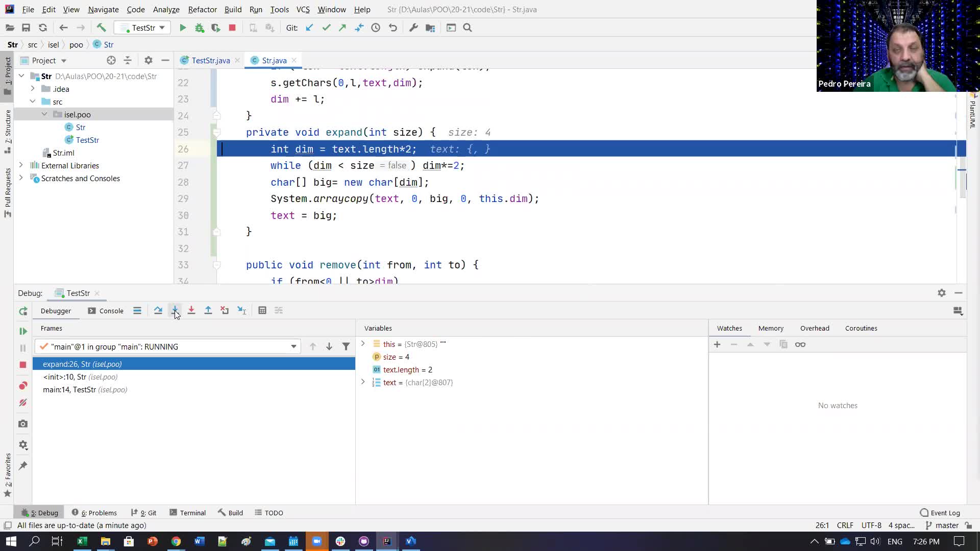Click master Git branch widget
This screenshot has height=551, width=980.
[x=942, y=525]
